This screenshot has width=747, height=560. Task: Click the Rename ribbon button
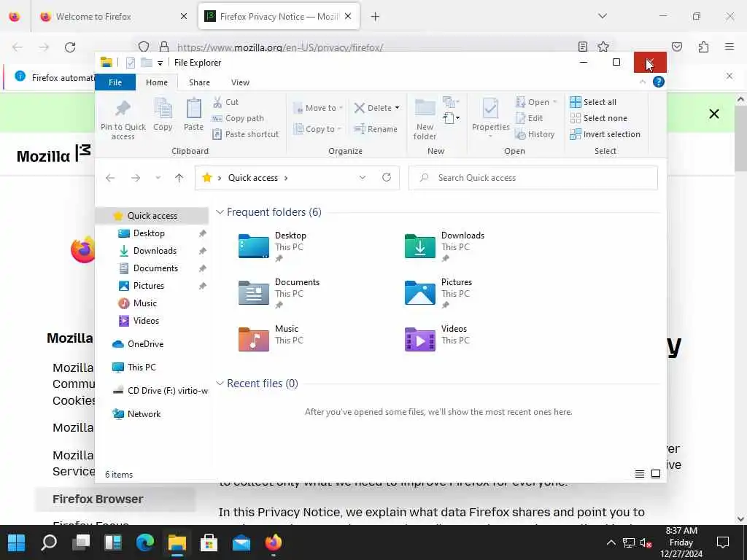pos(376,129)
